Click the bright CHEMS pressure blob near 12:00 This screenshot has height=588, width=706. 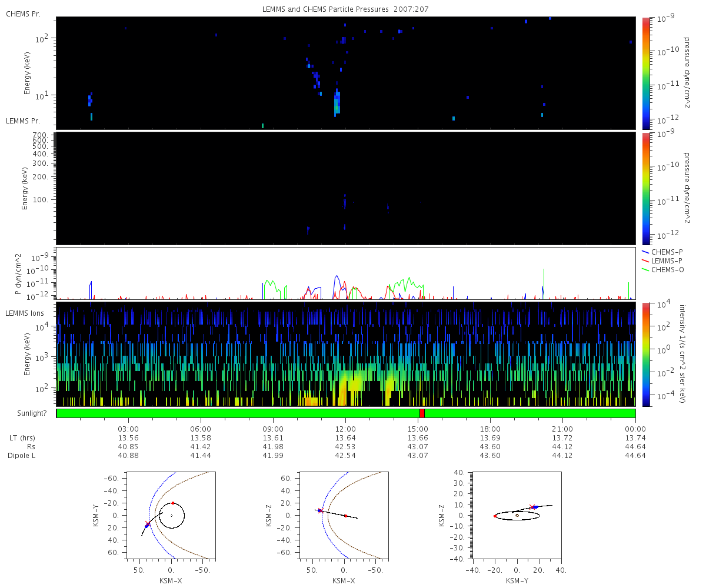pos(337,102)
